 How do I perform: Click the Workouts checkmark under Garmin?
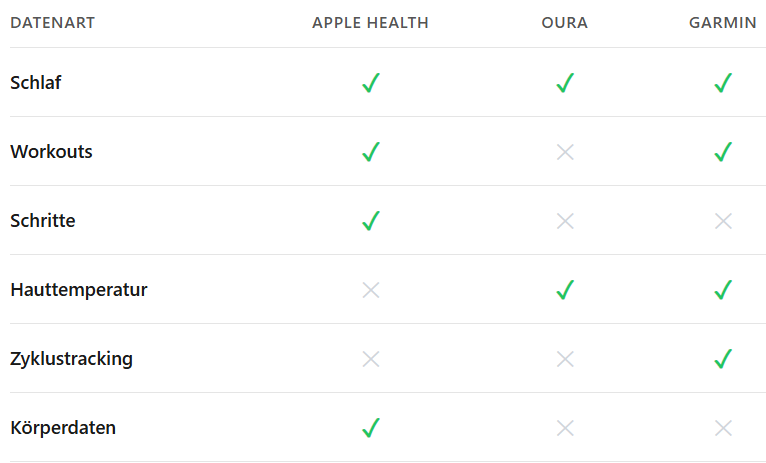tap(723, 152)
